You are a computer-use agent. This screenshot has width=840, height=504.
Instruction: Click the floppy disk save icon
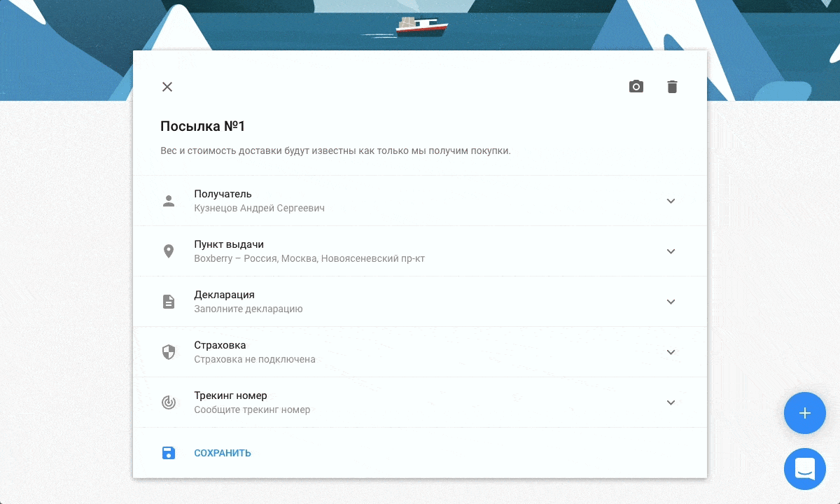click(169, 453)
